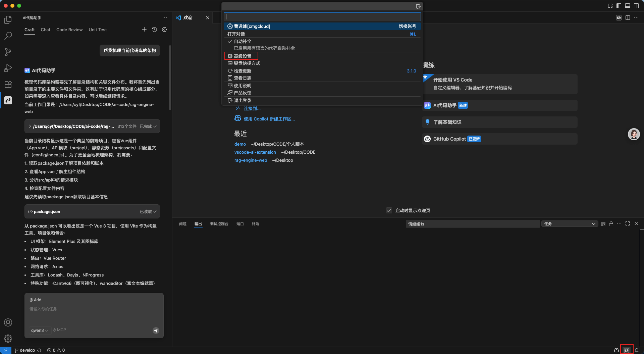
Task: Uncheck 启动时显示欢迎页 checkbox
Action: coord(389,210)
